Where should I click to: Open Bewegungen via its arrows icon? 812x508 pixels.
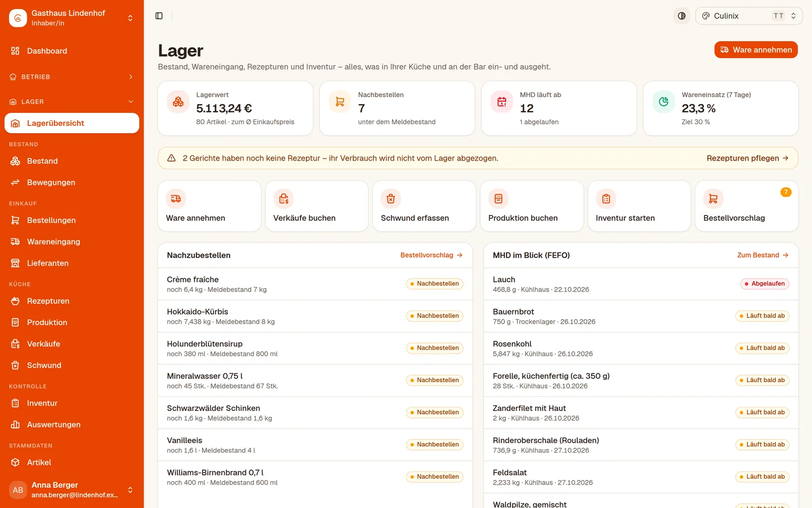click(15, 182)
